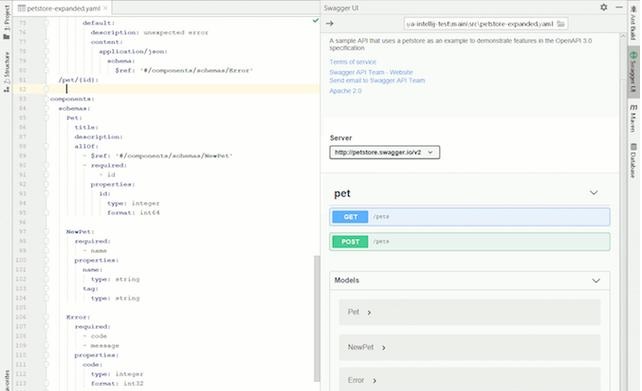Expand the GET /pets operation
Viewport: 642px width, 391px height.
click(470, 217)
